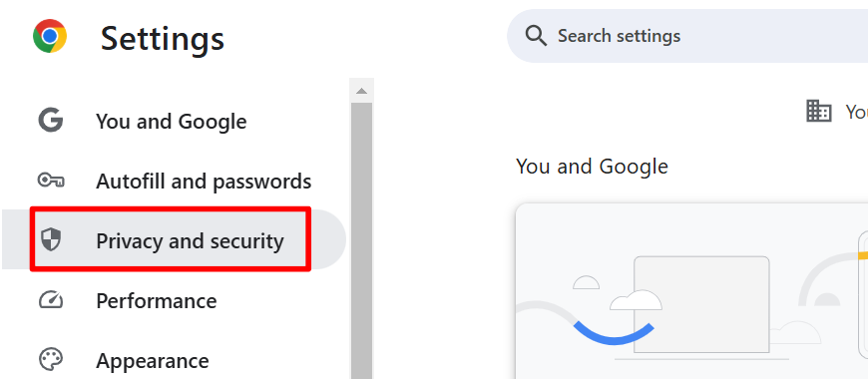The height and width of the screenshot is (379, 868).
Task: Click the managed organization building icon
Action: (819, 111)
